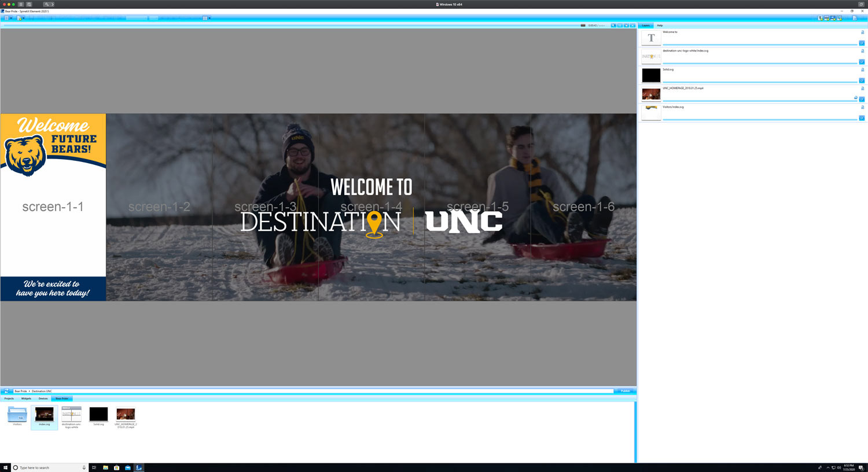This screenshot has height=472, width=868.
Task: Click the forward arrow button in VM titlebar
Action: tap(53, 4)
